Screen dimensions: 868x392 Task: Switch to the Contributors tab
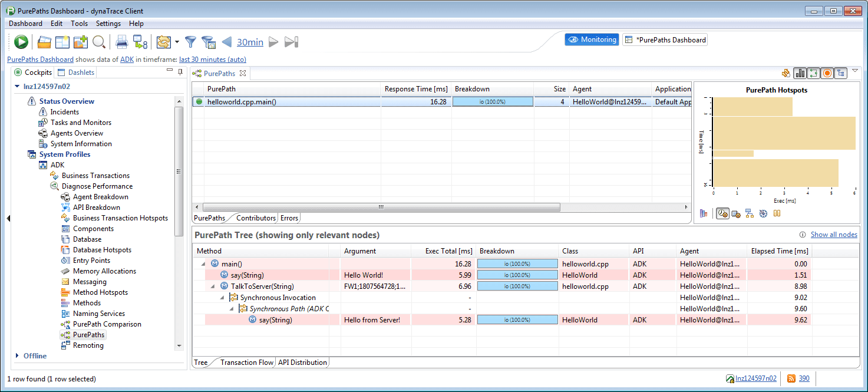pyautogui.click(x=256, y=218)
